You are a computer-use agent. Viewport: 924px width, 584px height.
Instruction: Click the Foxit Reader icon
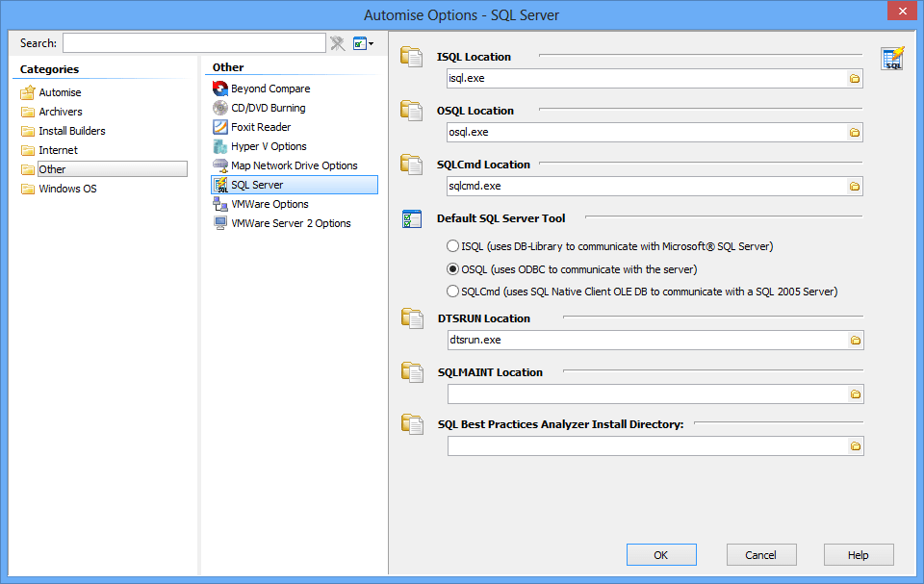pyautogui.click(x=220, y=127)
